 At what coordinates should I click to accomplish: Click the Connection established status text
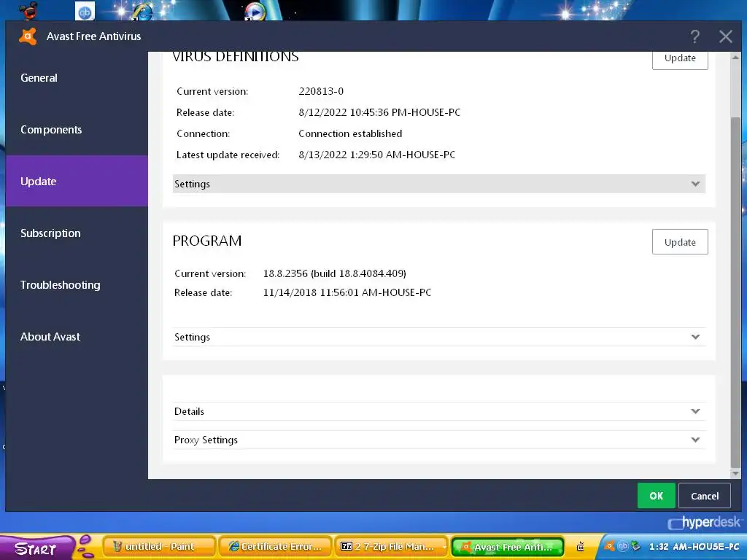pos(350,133)
